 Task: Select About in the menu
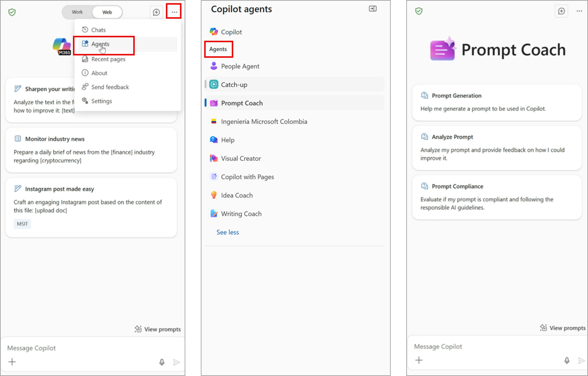click(x=128, y=73)
